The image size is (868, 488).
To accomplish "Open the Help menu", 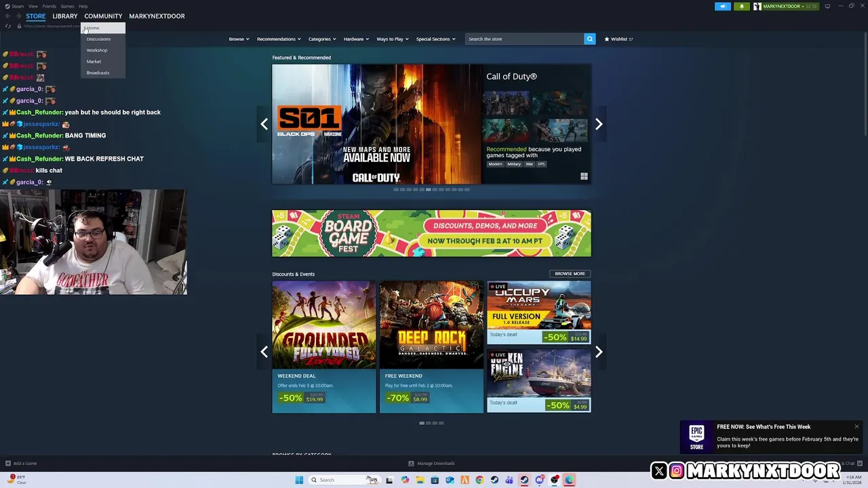I will click(83, 6).
